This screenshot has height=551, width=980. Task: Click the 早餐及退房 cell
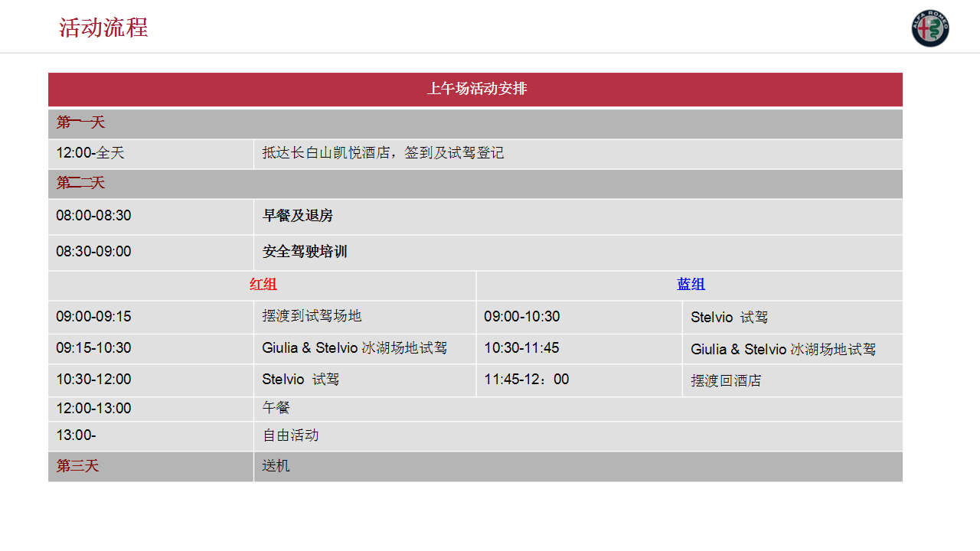(x=578, y=217)
